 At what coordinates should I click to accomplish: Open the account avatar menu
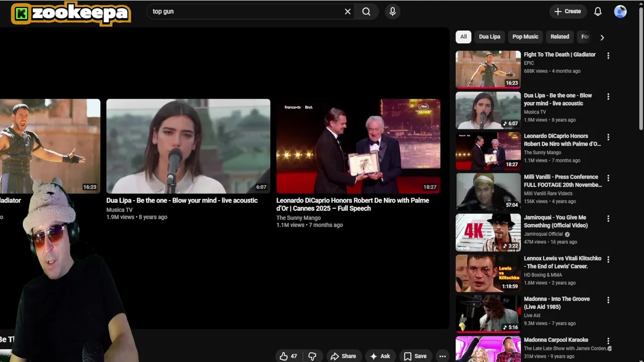pyautogui.click(x=620, y=12)
